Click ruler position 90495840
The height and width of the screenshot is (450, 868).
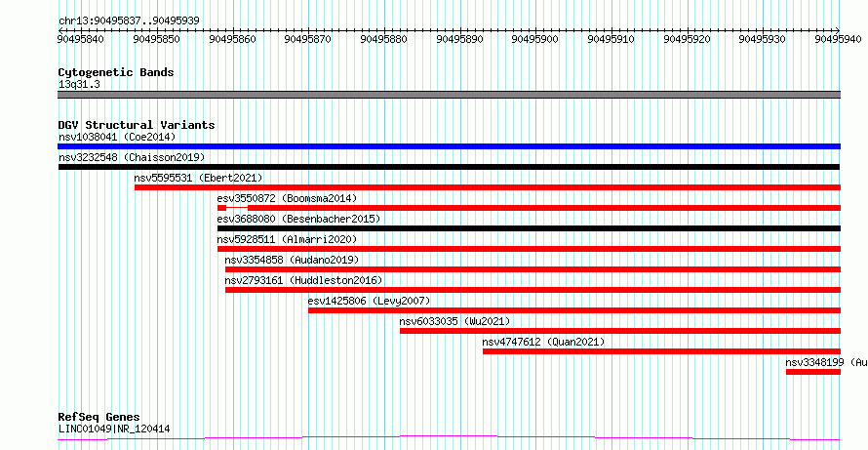(x=81, y=39)
